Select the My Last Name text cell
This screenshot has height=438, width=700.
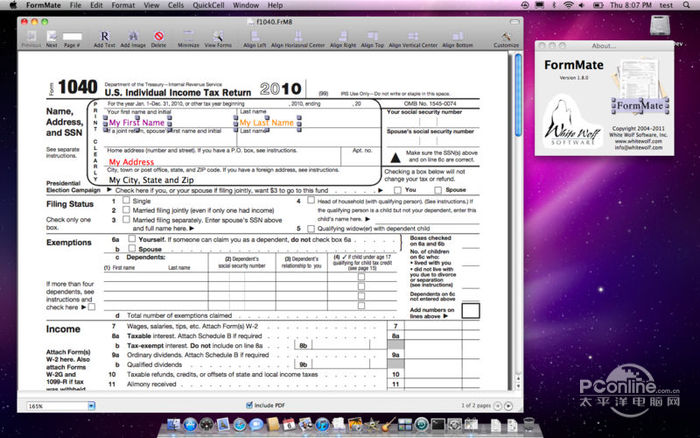pos(267,123)
